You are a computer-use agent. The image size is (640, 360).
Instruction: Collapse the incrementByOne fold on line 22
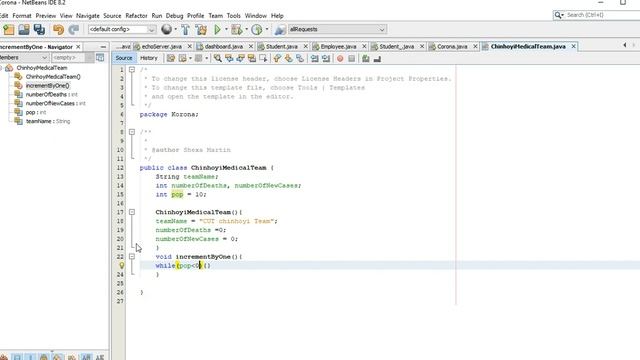(132, 256)
